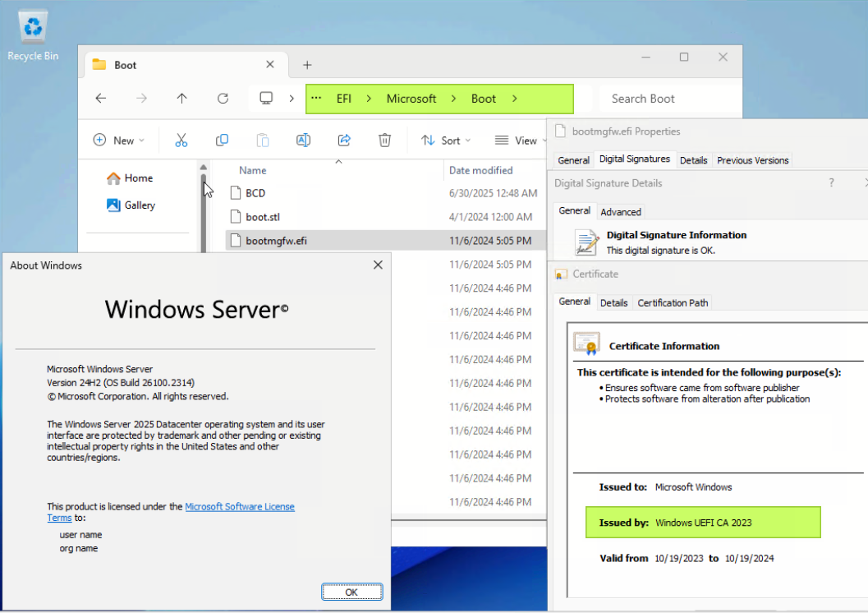Screen dimensions: 868x613
Task: Click the Share icon in toolbar
Action: [x=344, y=141]
